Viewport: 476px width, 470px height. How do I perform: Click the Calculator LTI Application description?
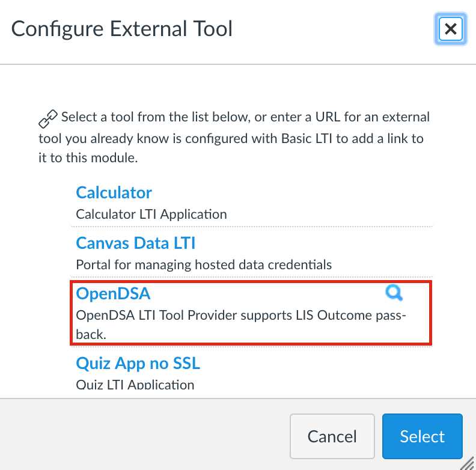point(151,215)
